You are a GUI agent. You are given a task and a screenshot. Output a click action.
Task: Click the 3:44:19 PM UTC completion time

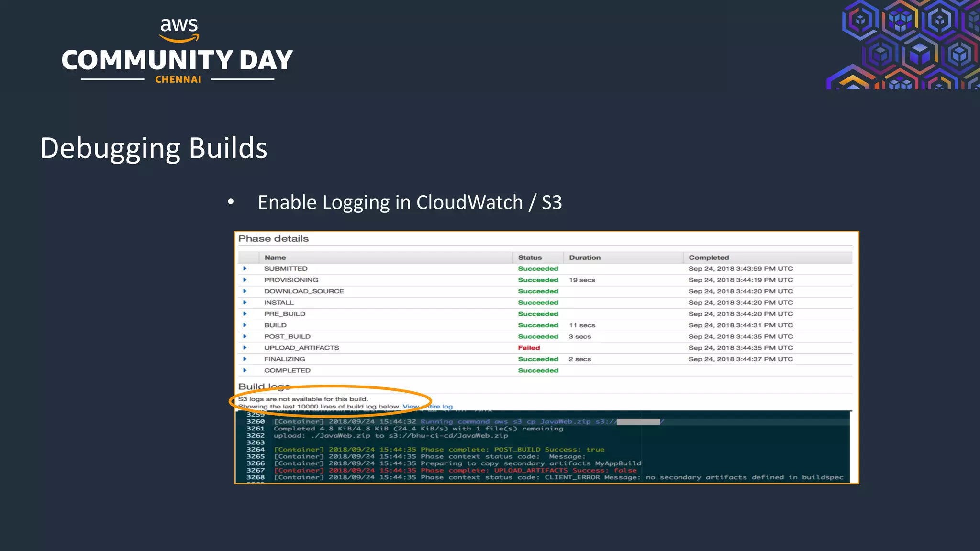point(741,280)
